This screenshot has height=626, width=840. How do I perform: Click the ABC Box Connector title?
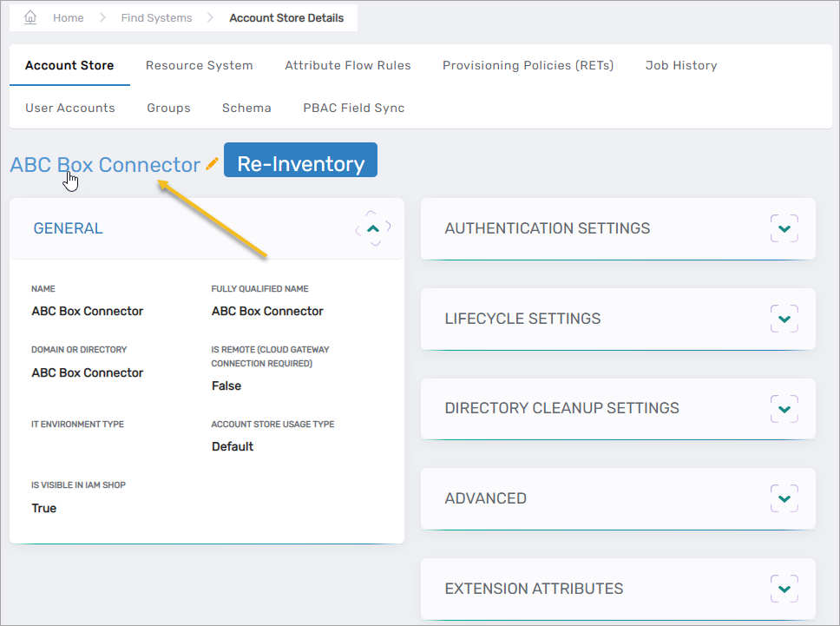(x=105, y=164)
